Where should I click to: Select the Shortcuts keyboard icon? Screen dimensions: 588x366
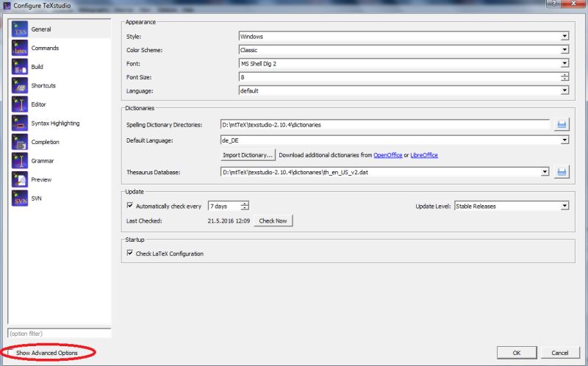point(20,85)
